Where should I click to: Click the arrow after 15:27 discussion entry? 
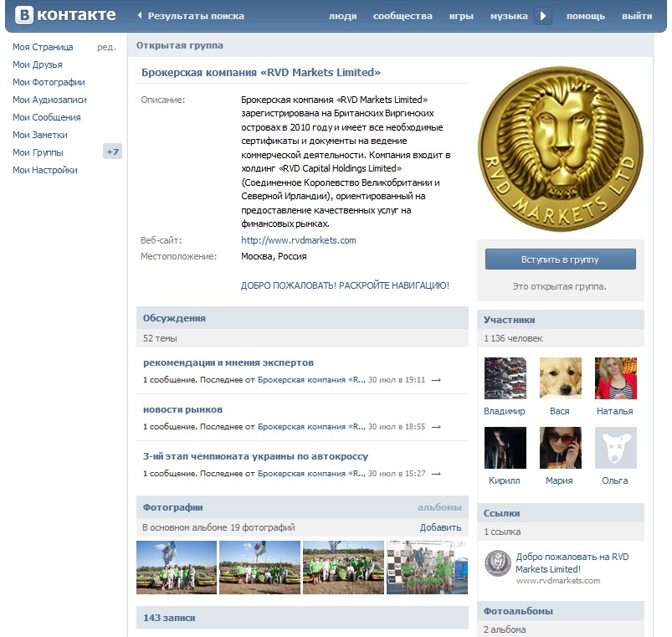(436, 474)
